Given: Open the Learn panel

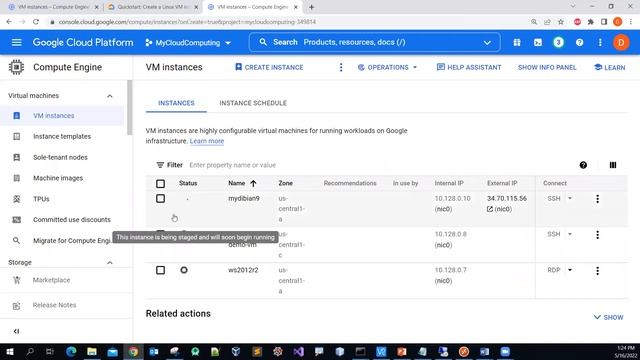Looking at the screenshot, I should 609,67.
